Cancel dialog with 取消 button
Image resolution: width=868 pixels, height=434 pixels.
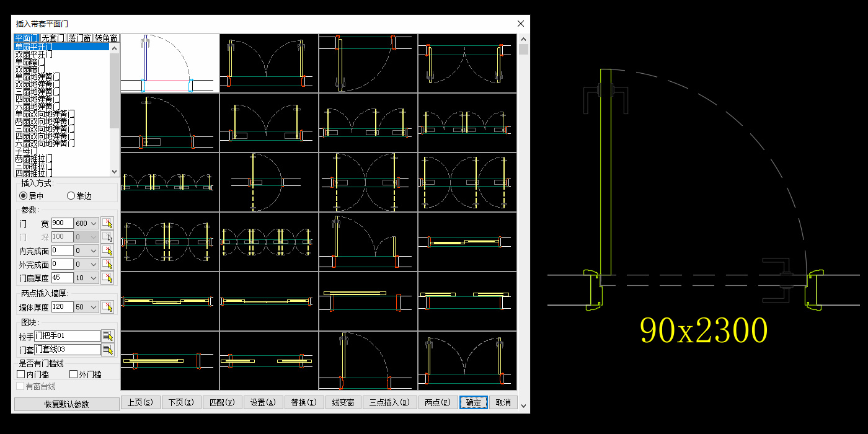coord(503,402)
